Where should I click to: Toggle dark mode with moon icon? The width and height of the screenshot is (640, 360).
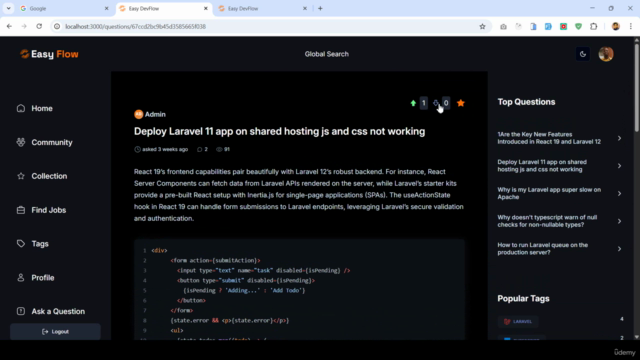tap(583, 54)
